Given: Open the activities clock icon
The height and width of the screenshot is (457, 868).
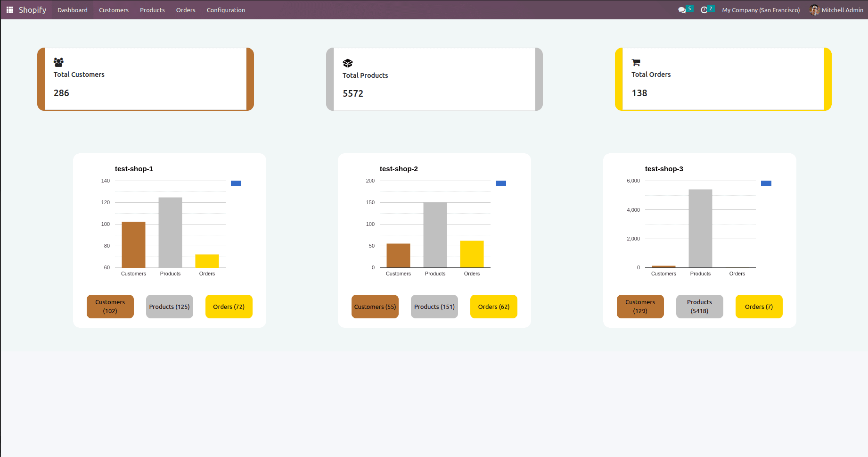Looking at the screenshot, I should [704, 10].
